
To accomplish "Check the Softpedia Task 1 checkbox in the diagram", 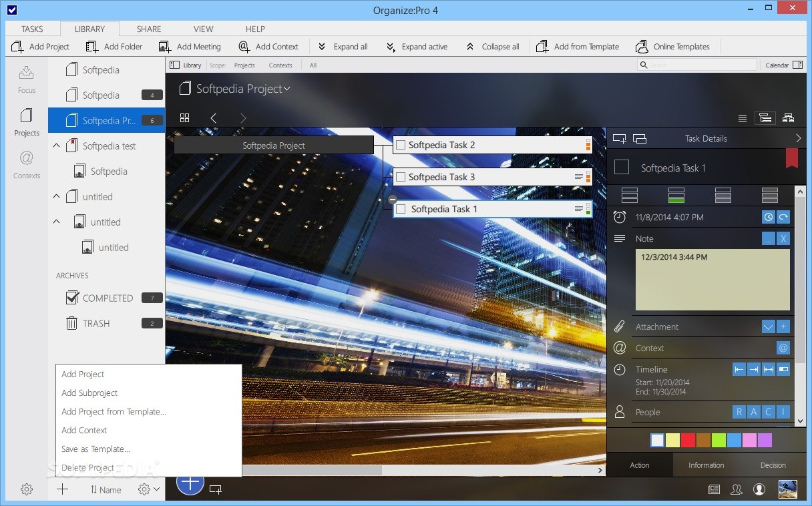I will (x=401, y=209).
